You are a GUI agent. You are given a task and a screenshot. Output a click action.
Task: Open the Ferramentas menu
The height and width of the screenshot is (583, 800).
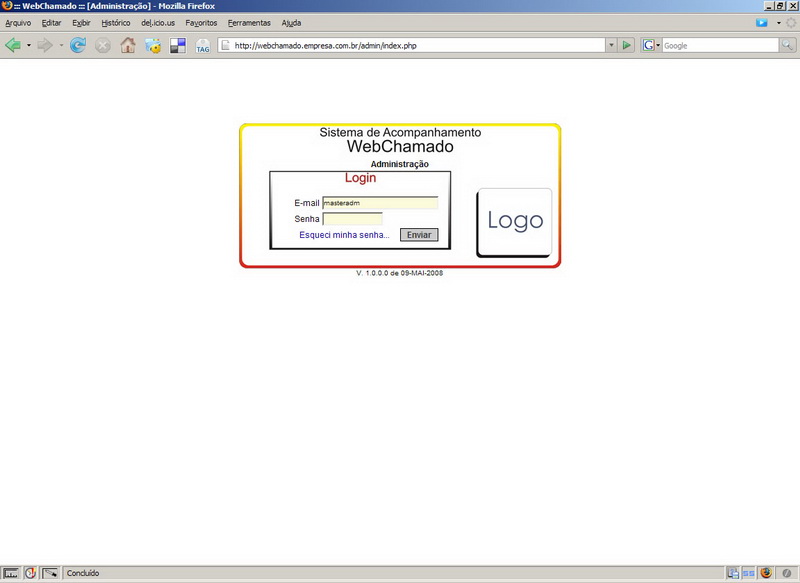249,22
